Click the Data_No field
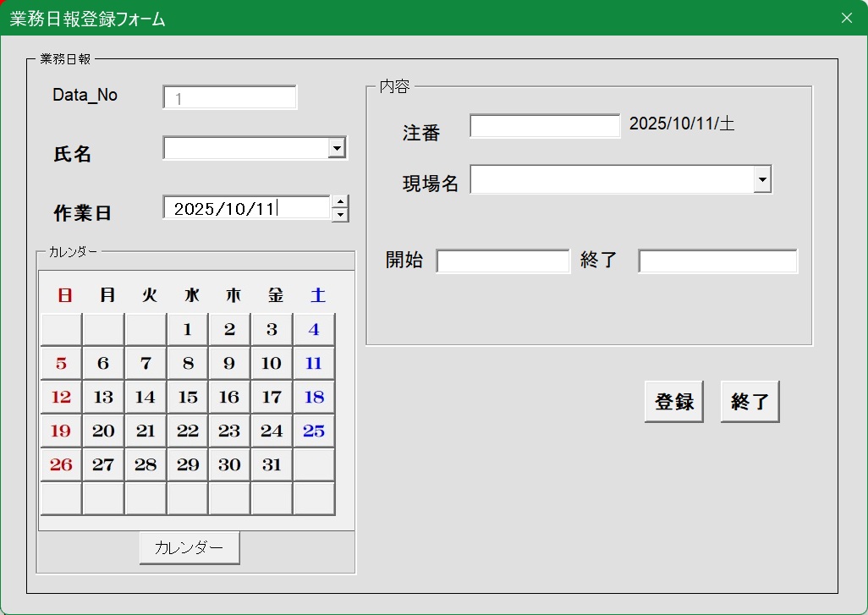868x615 pixels. tap(229, 98)
